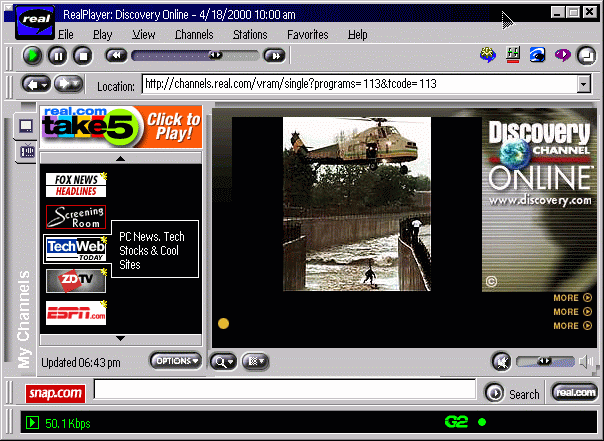
Task: Click the 50.1 Kbps status text
Action: 68,423
